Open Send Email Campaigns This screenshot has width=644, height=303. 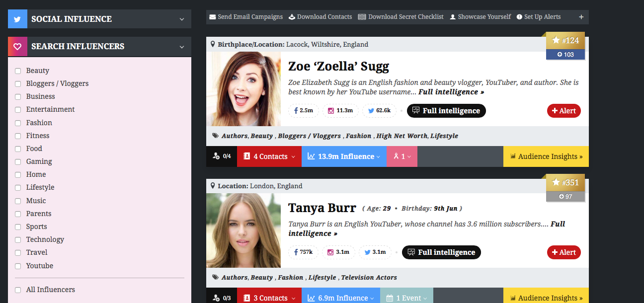[246, 17]
